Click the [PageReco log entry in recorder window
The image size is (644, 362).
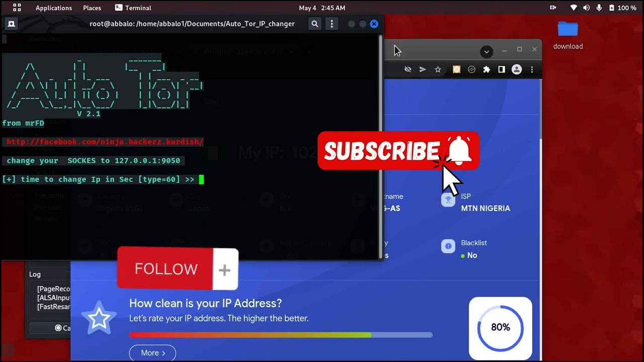[53, 289]
